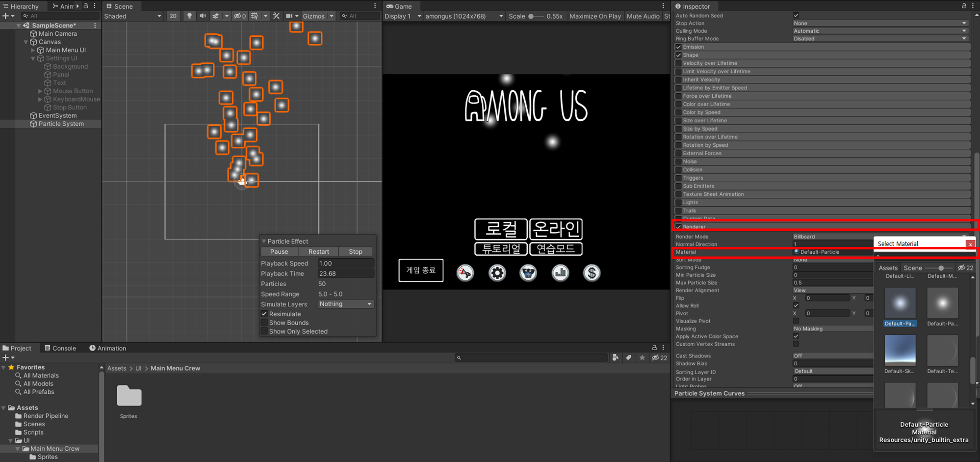Toggle hidden packages count in Project panel
The image size is (980, 462).
coord(659,357)
